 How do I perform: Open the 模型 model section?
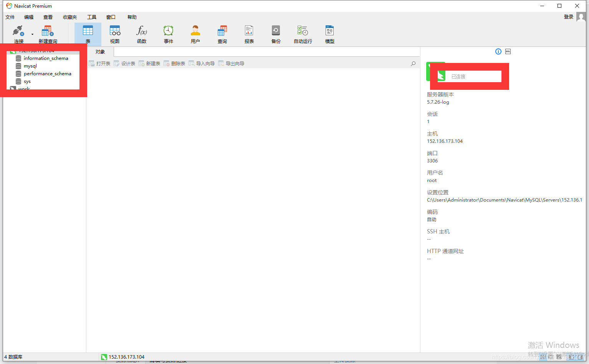coord(330,34)
